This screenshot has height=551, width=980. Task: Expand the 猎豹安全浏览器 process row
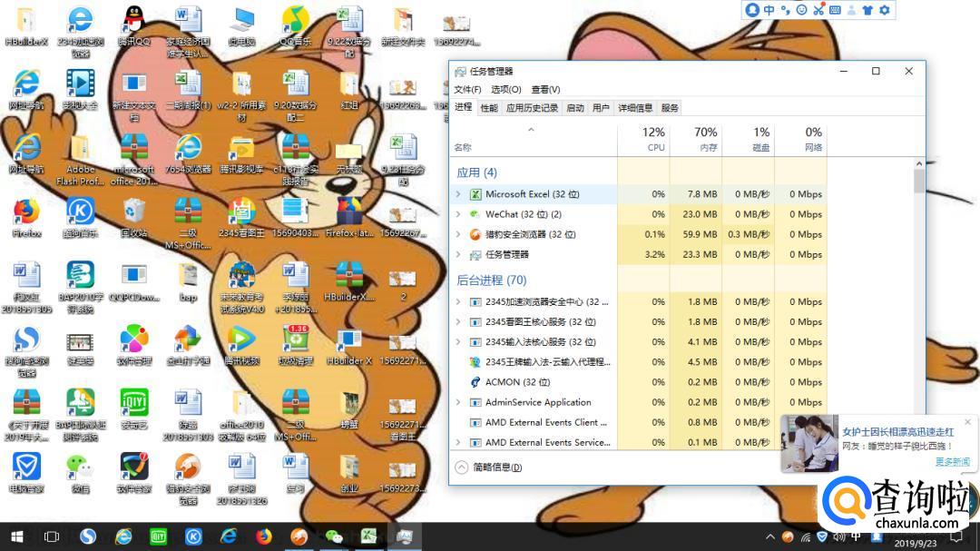tap(458, 234)
